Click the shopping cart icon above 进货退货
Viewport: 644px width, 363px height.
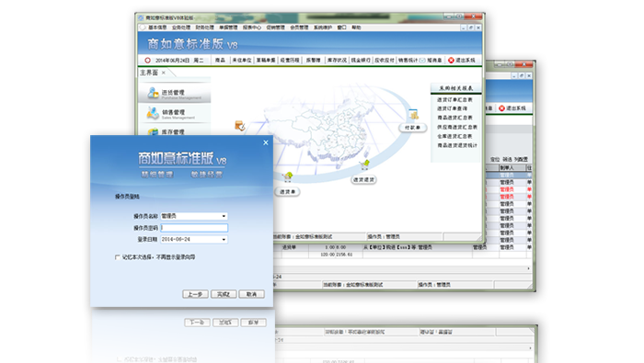tap(364, 164)
